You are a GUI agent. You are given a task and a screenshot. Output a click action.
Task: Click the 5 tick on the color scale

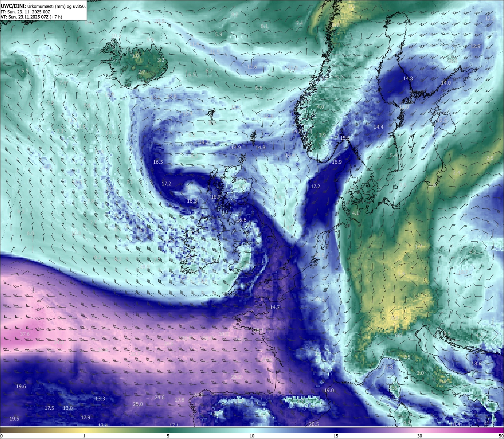(x=168, y=436)
